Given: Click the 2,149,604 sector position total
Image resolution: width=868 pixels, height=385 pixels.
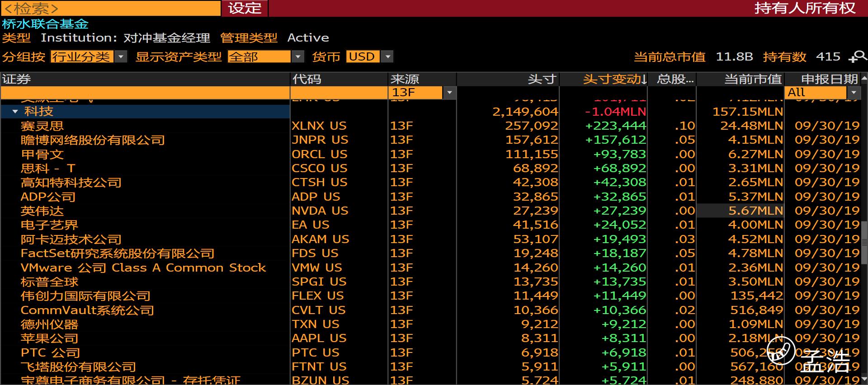Looking at the screenshot, I should point(525,112).
